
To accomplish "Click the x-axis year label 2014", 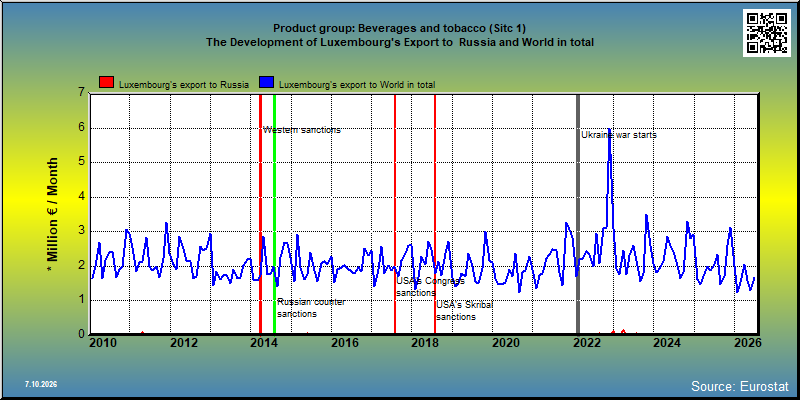I will click(x=264, y=342).
